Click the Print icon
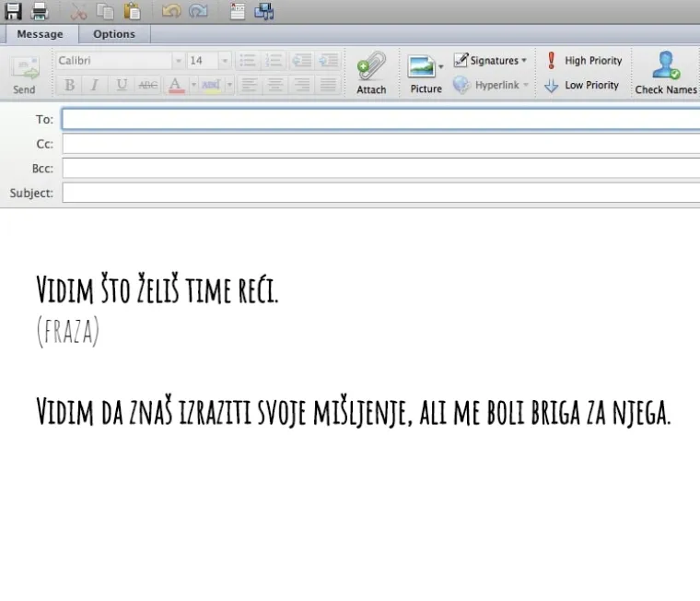Screen dimensions: 700x601 (40, 11)
